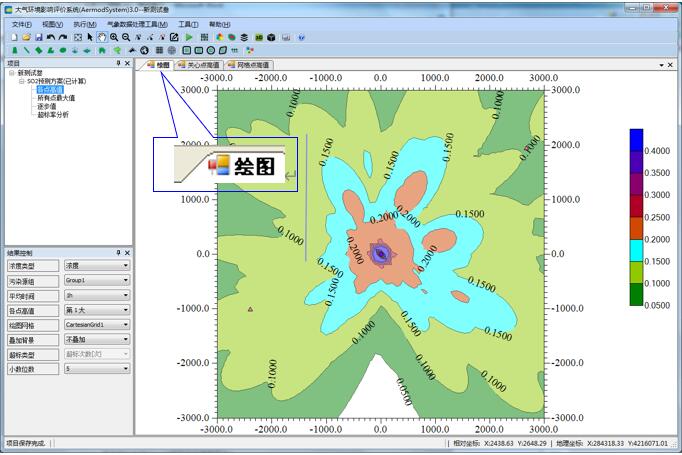Image resolution: width=682 pixels, height=455 pixels.
Task: Pin the 结果控制 panel with the pushpin icon
Action: (118, 252)
